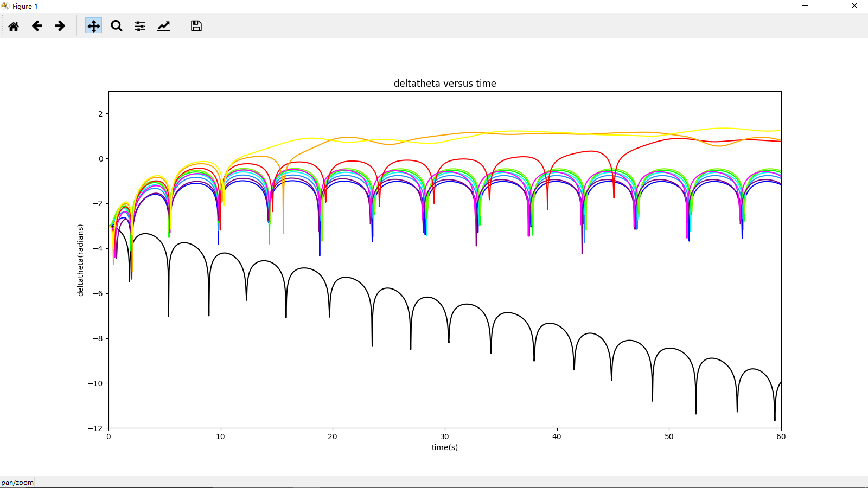
Task: Click the x-axis tick label 30
Action: coord(444,437)
